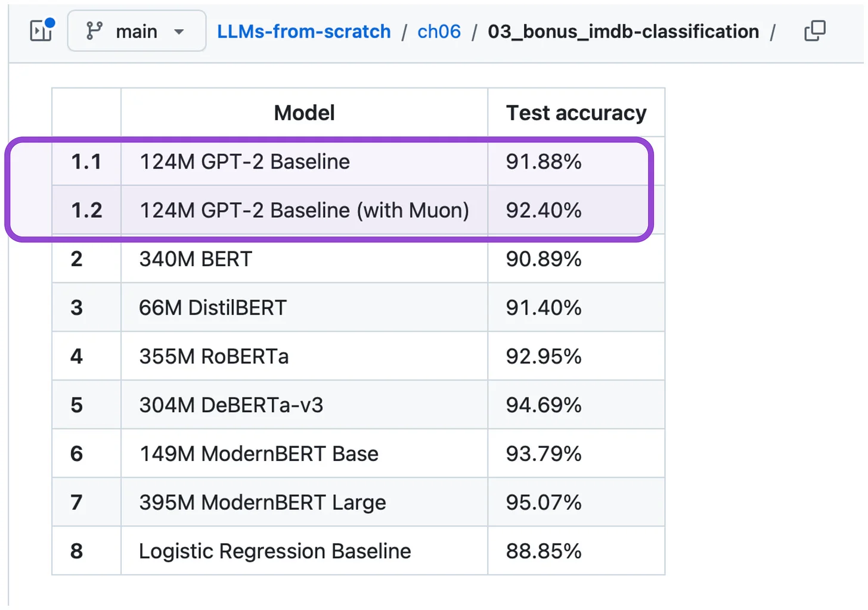
Task: Click the Model column header
Action: (x=304, y=113)
